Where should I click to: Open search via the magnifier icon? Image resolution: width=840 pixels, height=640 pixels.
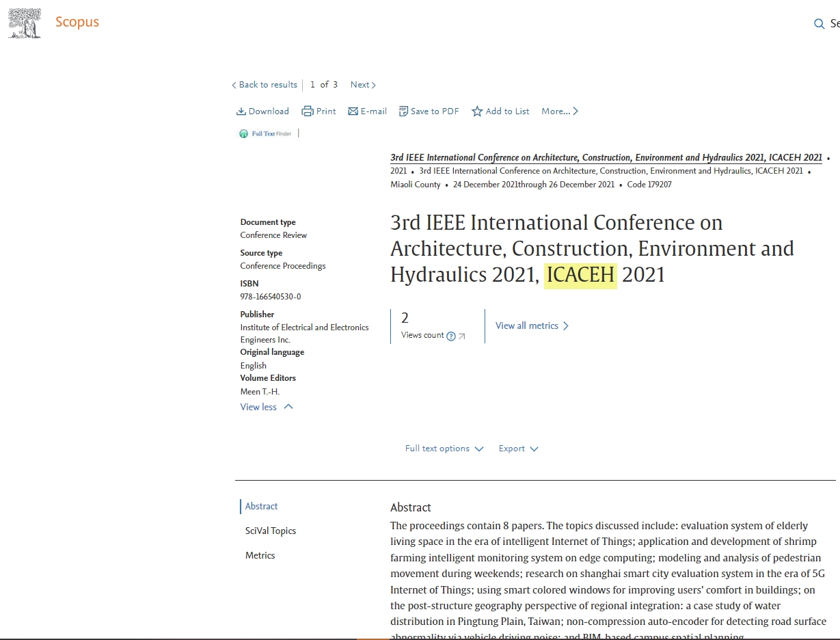pyautogui.click(x=819, y=24)
